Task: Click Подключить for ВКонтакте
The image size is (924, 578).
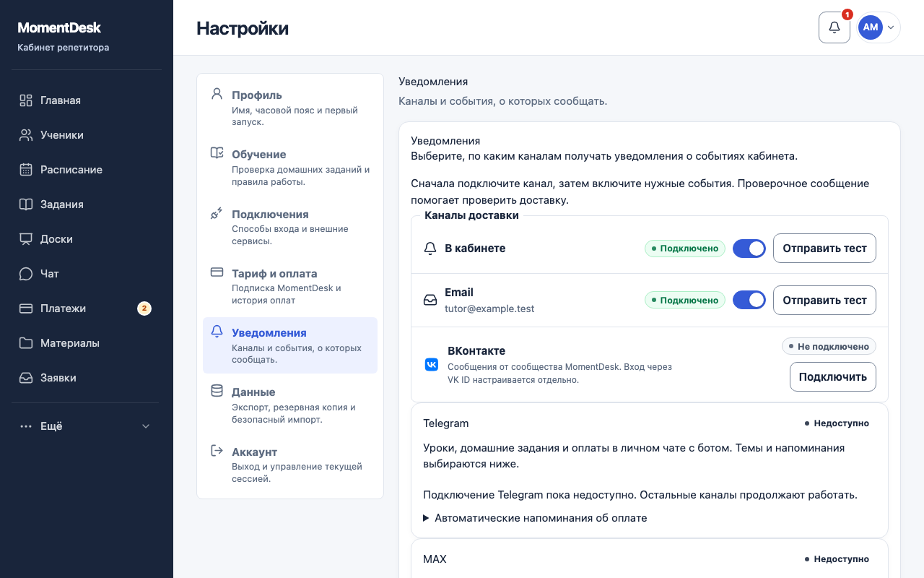Action: 833,376
